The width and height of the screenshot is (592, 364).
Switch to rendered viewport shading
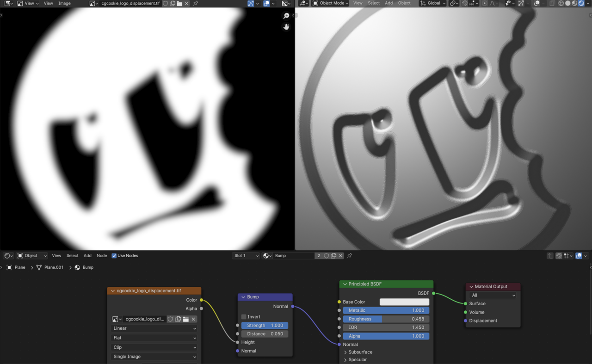coord(581,3)
